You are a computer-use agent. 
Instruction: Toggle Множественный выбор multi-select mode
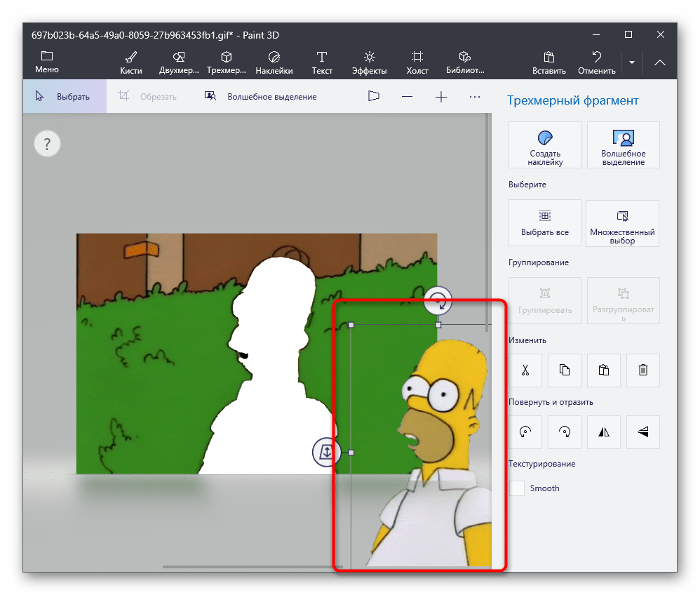click(x=622, y=223)
